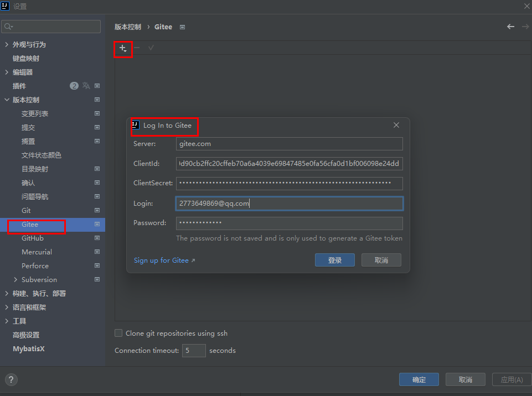Enable Clone git repositories using ssh
Viewport: 532px width, 396px height.
point(118,334)
